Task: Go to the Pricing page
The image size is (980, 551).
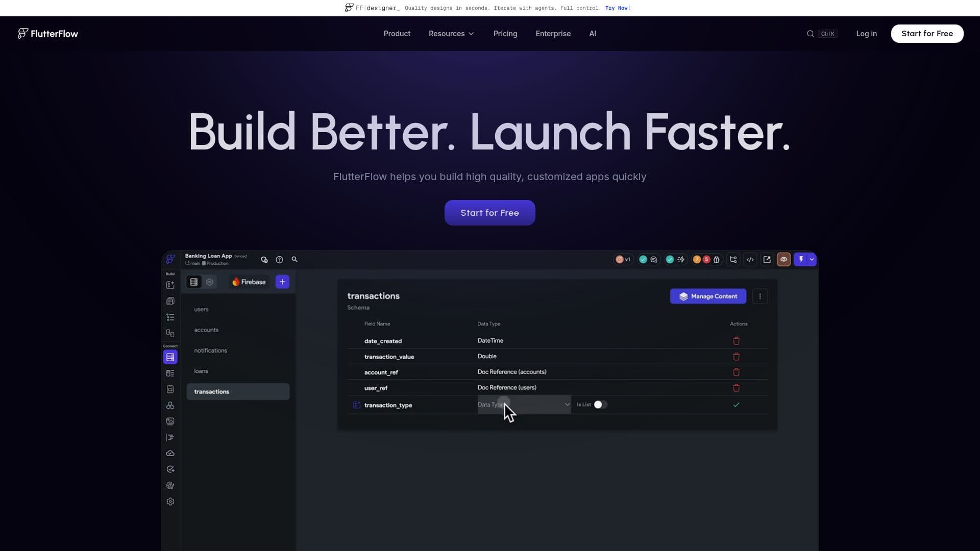Action: [x=505, y=34]
